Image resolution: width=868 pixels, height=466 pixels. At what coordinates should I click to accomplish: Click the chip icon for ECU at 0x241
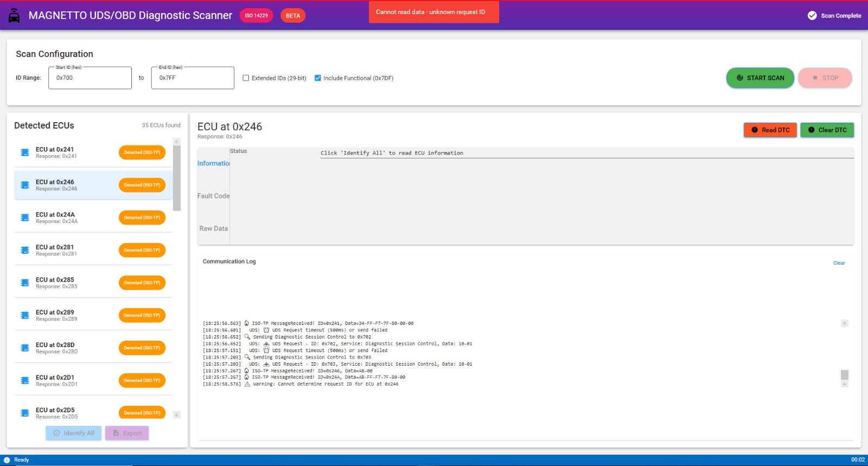click(x=25, y=152)
